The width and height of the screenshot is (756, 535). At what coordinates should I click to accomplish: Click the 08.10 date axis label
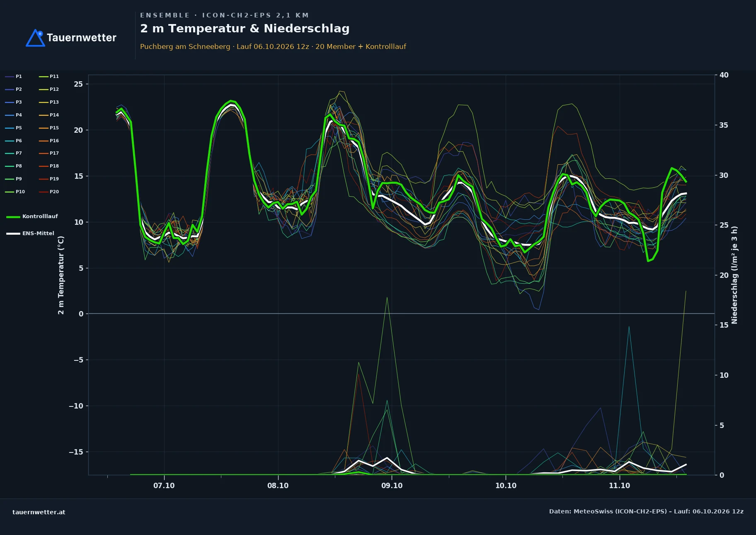point(278,486)
